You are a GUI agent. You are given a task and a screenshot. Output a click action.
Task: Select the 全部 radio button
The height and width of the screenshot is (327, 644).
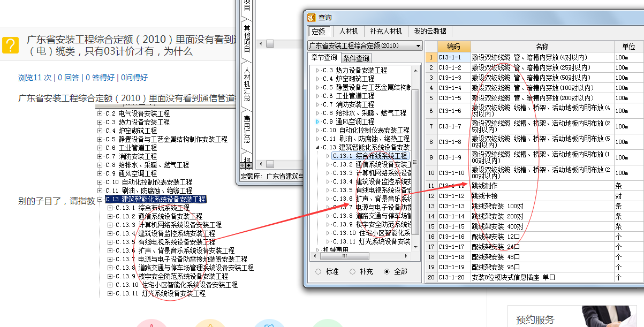click(387, 272)
